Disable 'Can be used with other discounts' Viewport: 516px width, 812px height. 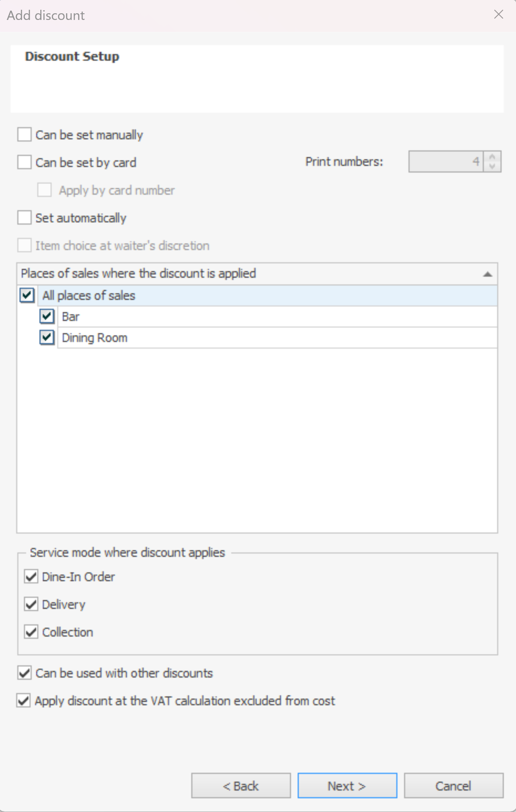point(24,673)
